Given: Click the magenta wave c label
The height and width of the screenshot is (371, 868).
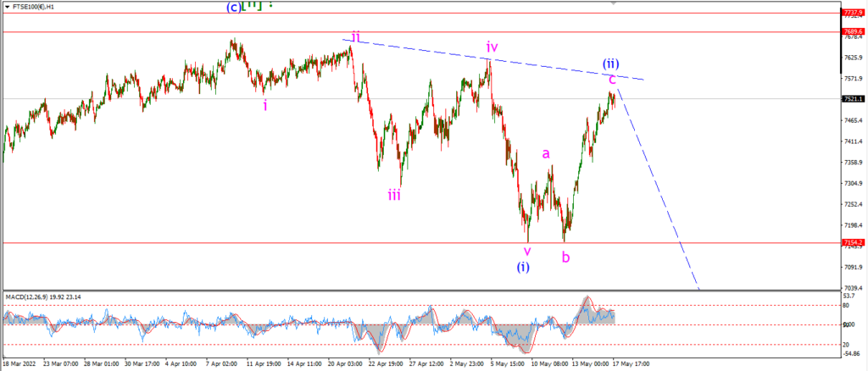Looking at the screenshot, I should [x=612, y=80].
